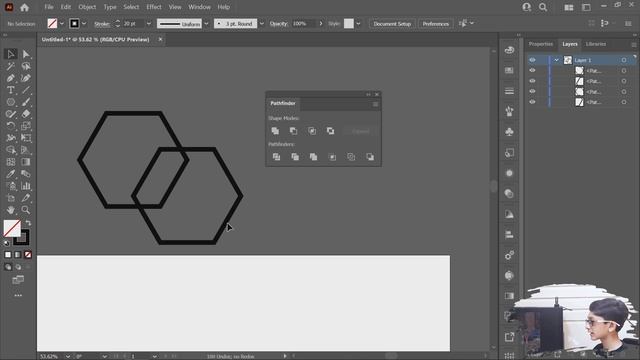
Task: Click Minus Front in Pathfinder panel
Action: (x=293, y=131)
